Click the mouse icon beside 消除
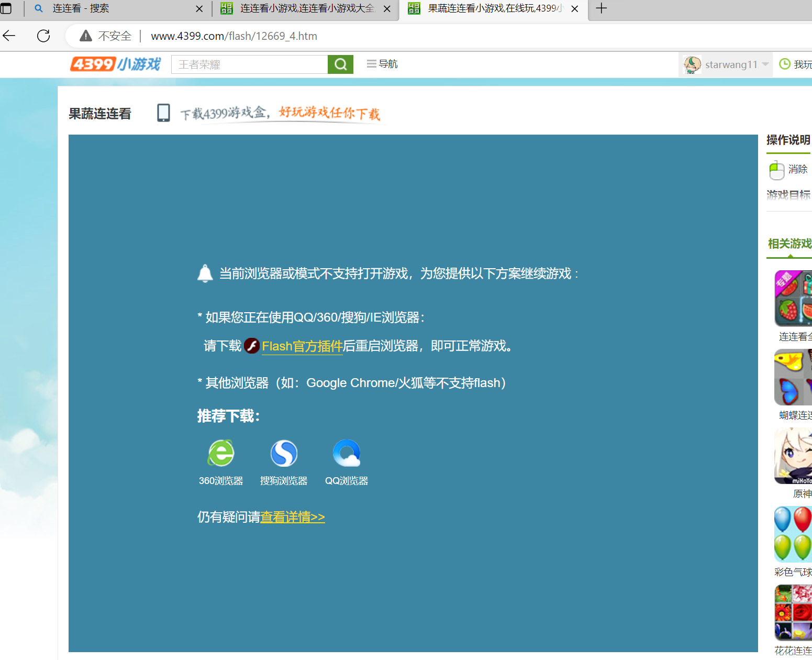Image resolution: width=812 pixels, height=660 pixels. pos(776,170)
